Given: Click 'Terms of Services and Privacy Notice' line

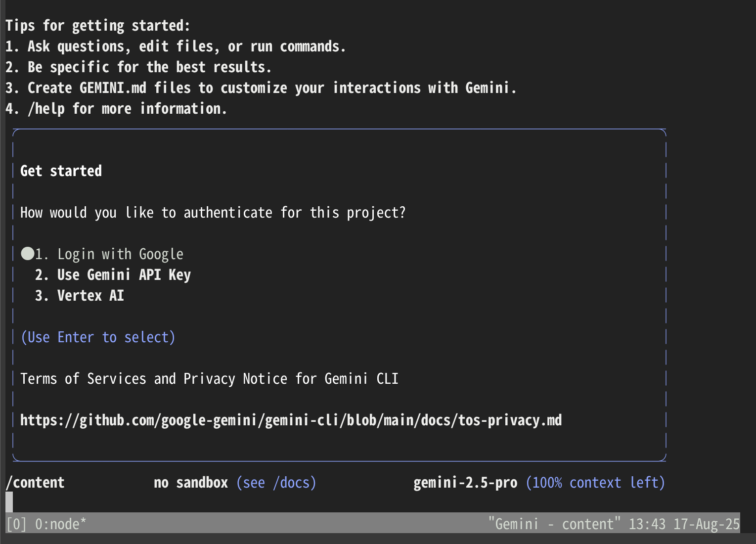Looking at the screenshot, I should pyautogui.click(x=209, y=379).
